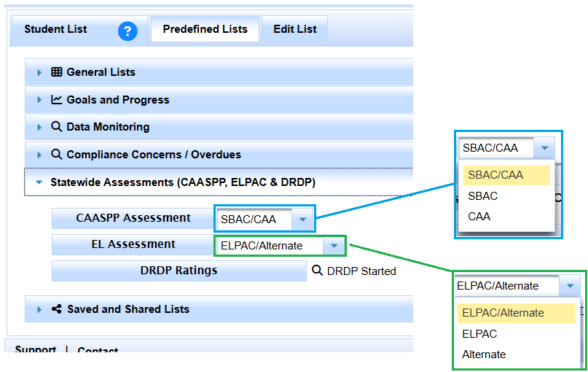Click the Data Monitoring header text

tap(108, 127)
